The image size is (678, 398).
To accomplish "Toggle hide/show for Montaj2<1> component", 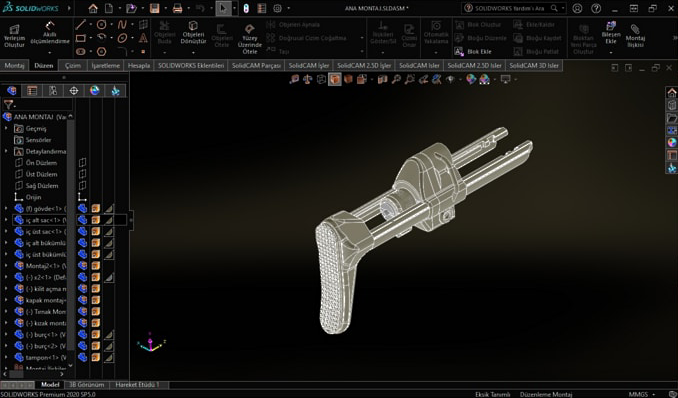I will click(82, 266).
